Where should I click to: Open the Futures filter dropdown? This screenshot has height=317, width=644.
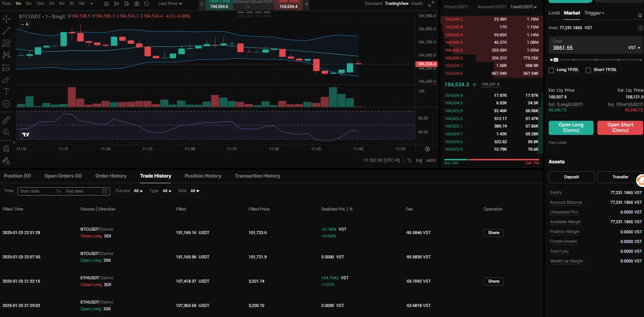click(138, 191)
